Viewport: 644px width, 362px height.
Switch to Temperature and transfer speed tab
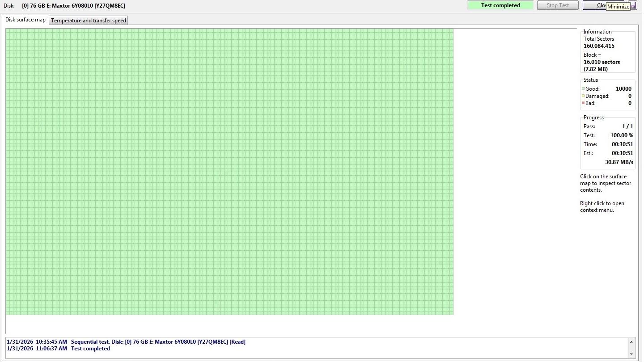(89, 21)
